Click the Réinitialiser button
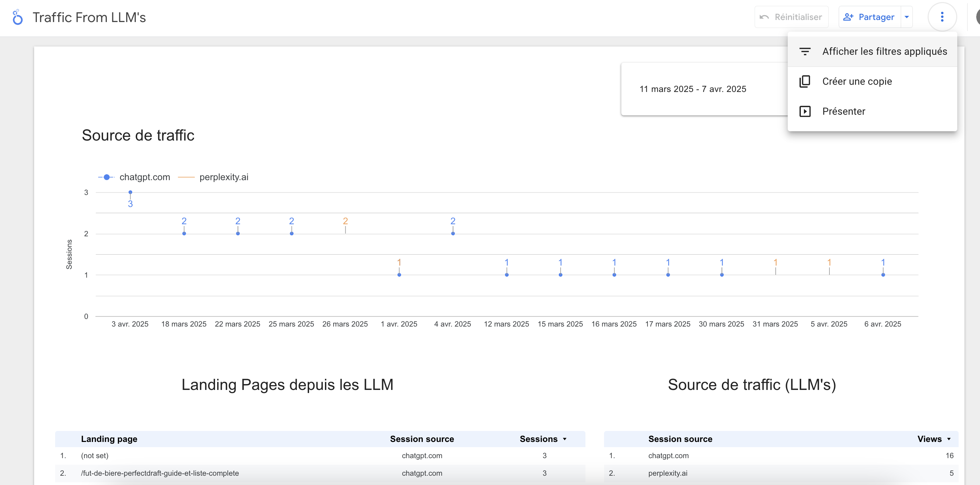Image resolution: width=980 pixels, height=485 pixels. 791,17
